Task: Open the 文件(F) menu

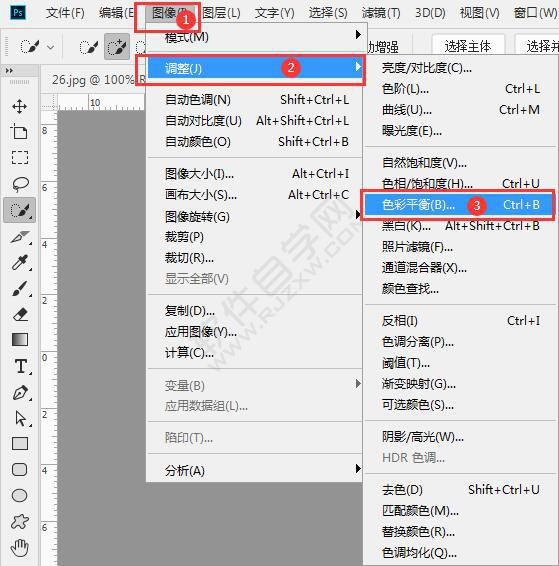Action: (65, 13)
